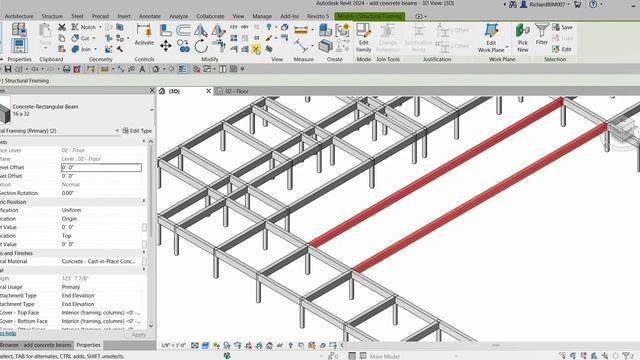Click Print icon in Quick Access Toolbar
This screenshot has height=360, width=640.
pos(67,69)
